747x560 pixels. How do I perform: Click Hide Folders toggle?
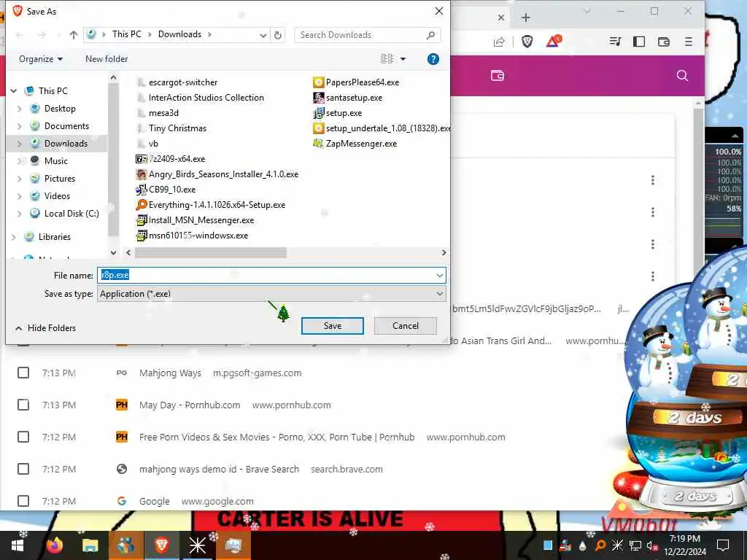[x=46, y=328]
